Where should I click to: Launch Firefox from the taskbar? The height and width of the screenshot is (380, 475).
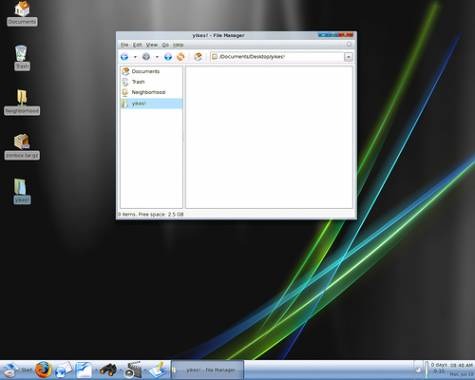point(43,369)
